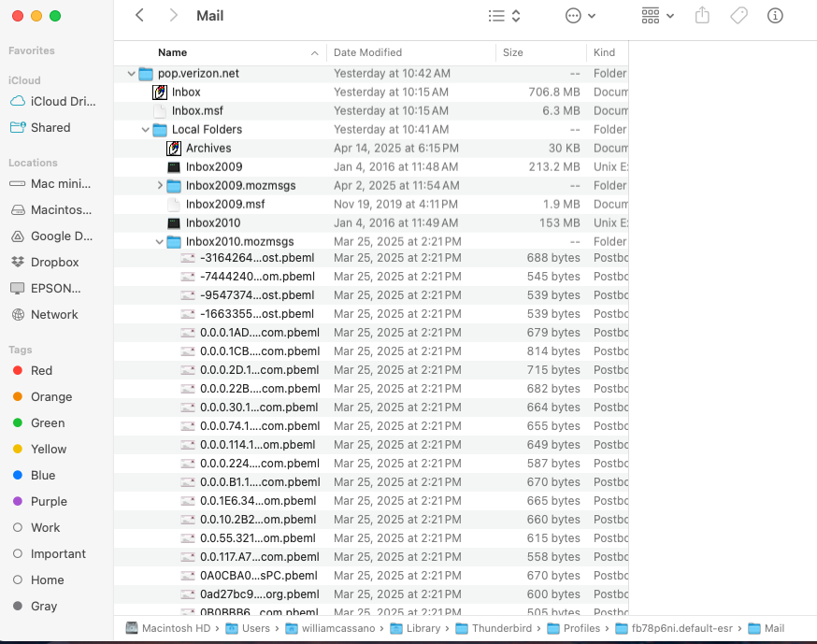Jump to Users in the path bar
817x644 pixels.
[248, 628]
